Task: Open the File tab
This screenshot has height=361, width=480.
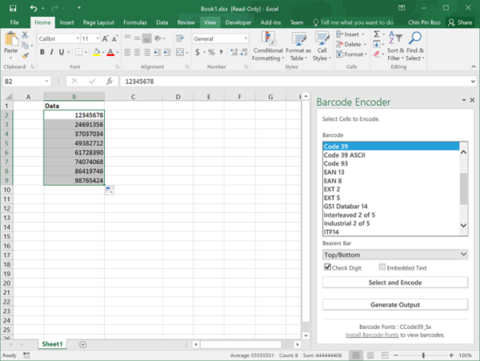Action: 14,22
